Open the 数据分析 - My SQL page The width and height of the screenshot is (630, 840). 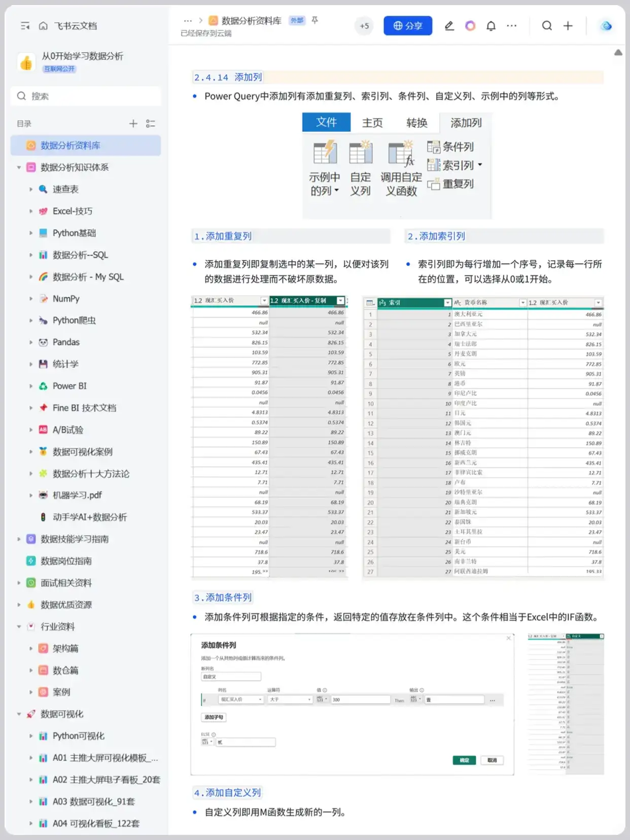point(88,277)
